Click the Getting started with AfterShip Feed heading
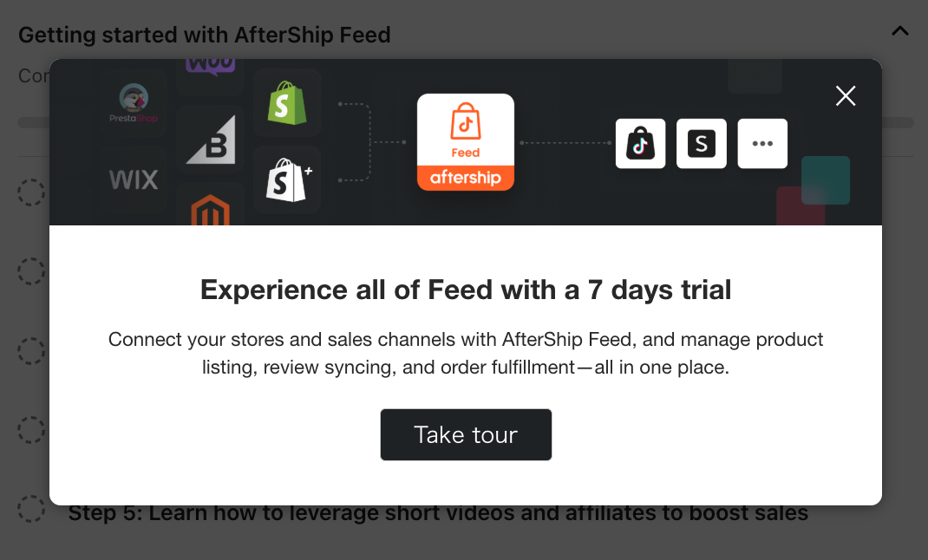 pos(204,35)
